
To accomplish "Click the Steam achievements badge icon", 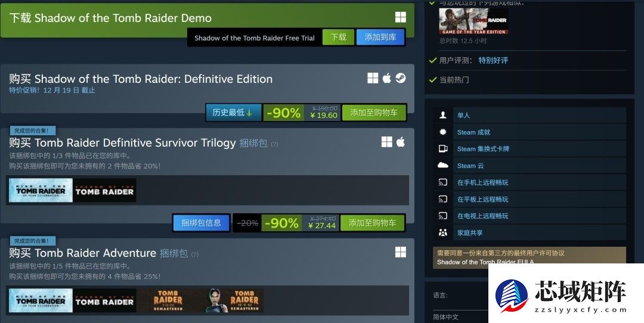I will click(x=442, y=132).
